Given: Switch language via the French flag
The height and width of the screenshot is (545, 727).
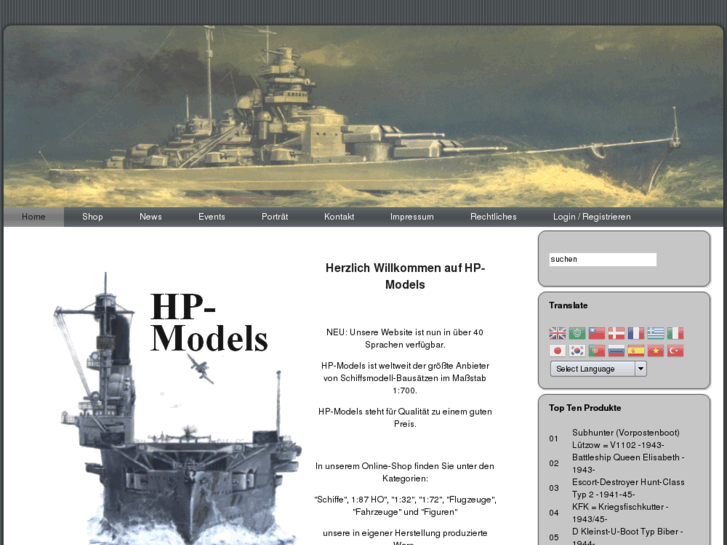Looking at the screenshot, I should point(636,333).
